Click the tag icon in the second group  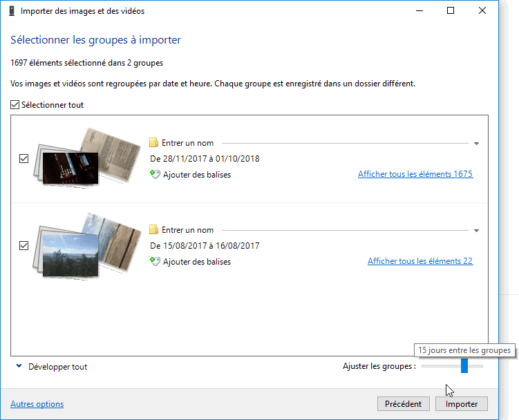155,262
